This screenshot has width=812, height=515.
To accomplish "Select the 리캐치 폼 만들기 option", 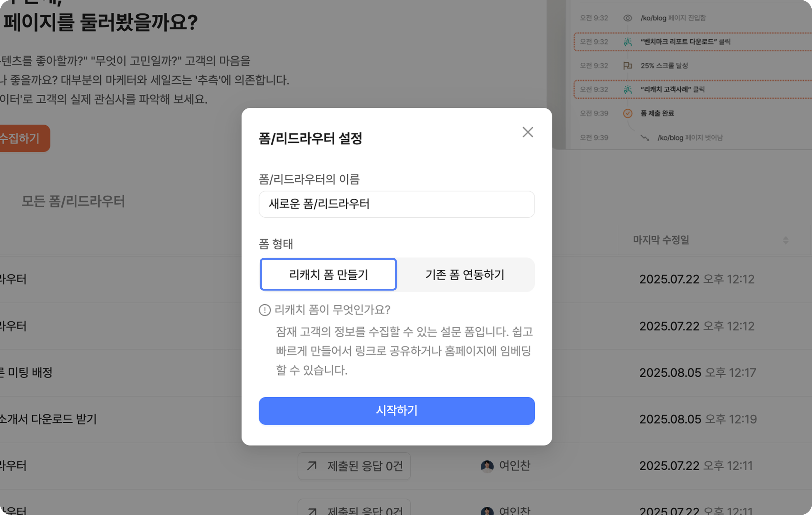I will click(x=328, y=274).
